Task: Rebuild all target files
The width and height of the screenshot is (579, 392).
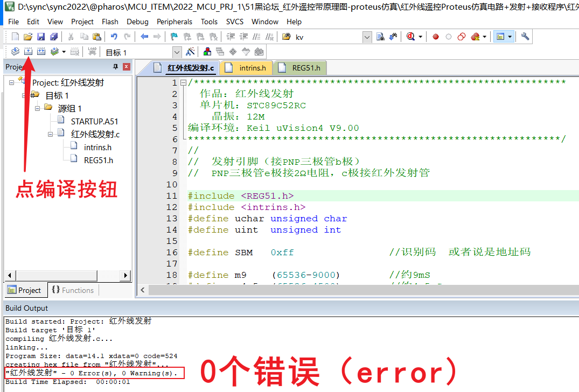Action: [40, 51]
